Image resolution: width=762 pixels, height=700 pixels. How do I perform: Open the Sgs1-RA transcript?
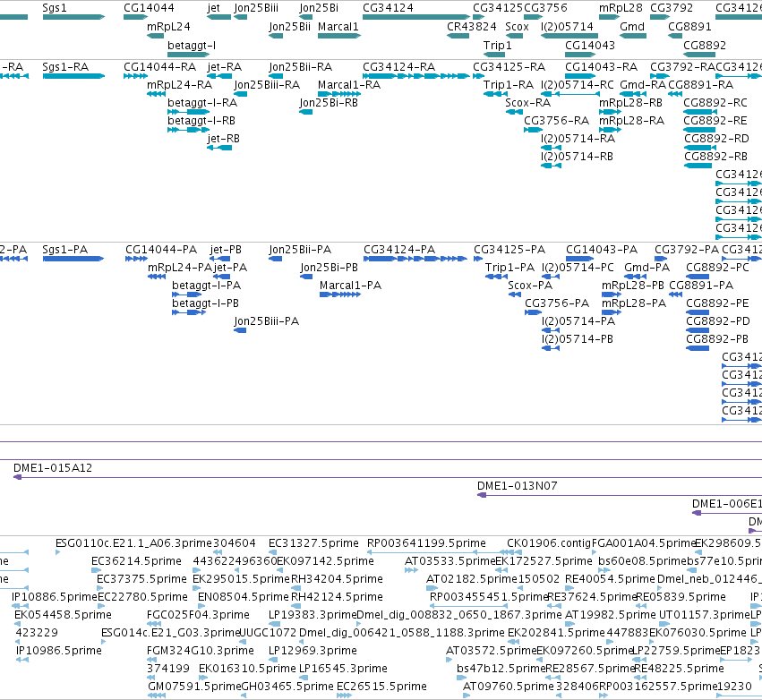click(x=73, y=76)
